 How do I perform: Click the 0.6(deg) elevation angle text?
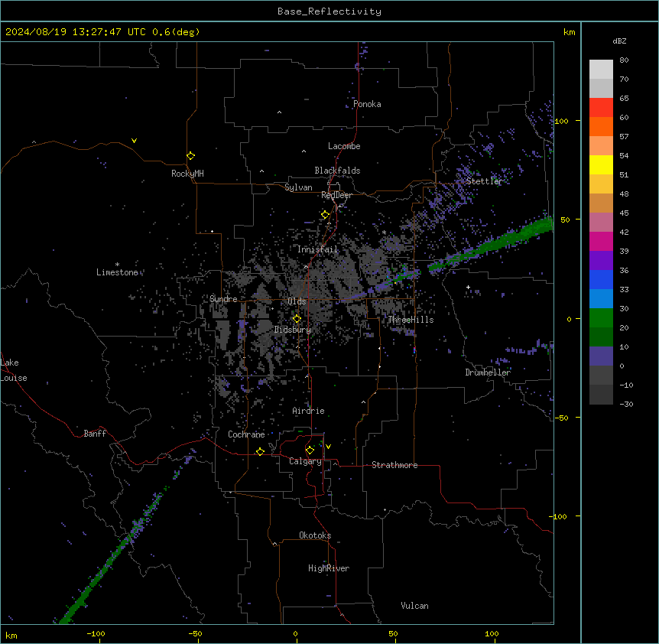pos(176,32)
